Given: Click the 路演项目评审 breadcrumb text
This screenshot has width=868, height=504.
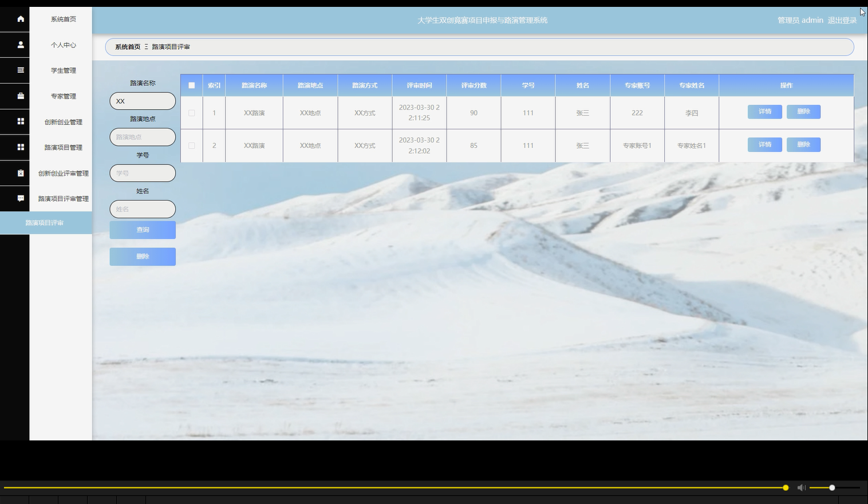Looking at the screenshot, I should tap(171, 47).
